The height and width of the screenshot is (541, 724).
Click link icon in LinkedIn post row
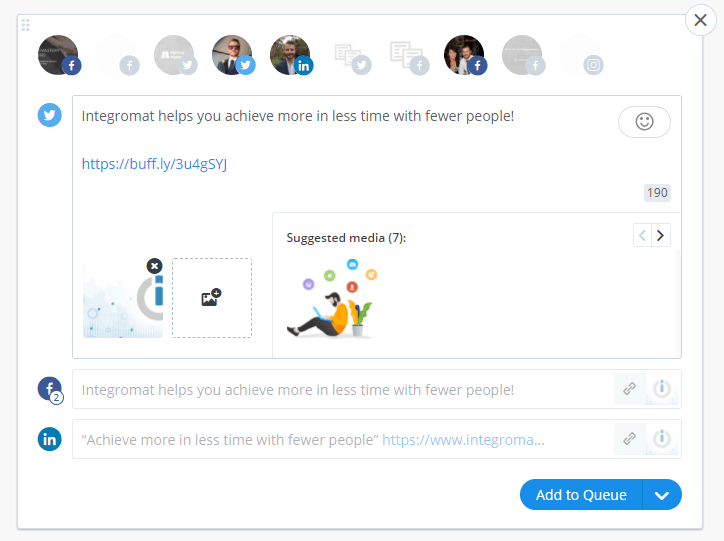click(x=630, y=438)
